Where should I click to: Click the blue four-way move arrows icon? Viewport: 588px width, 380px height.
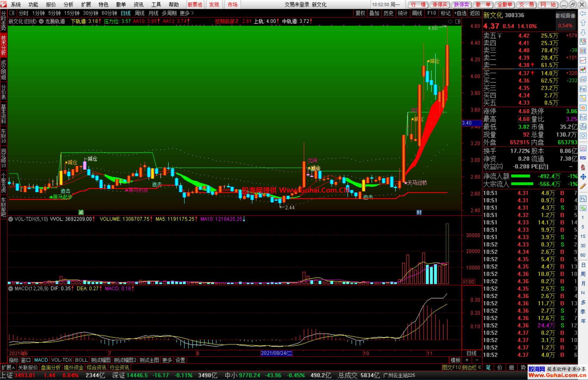point(583,177)
